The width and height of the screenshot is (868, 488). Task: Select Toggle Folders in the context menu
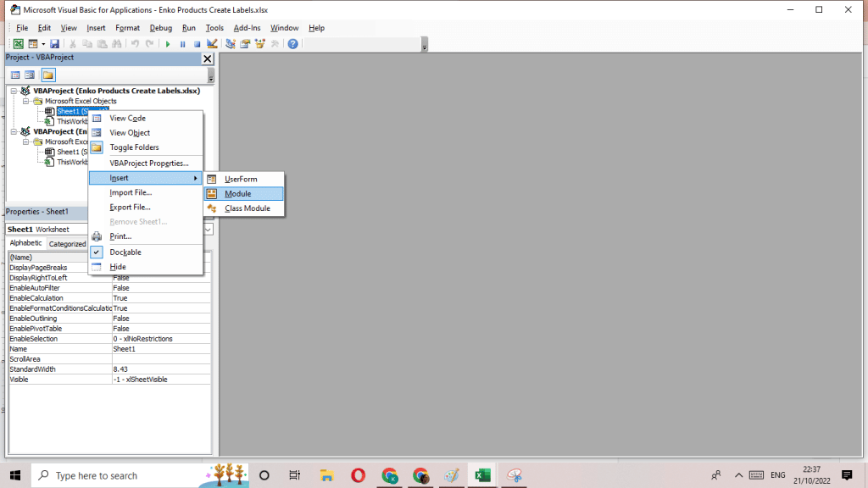pyautogui.click(x=146, y=147)
